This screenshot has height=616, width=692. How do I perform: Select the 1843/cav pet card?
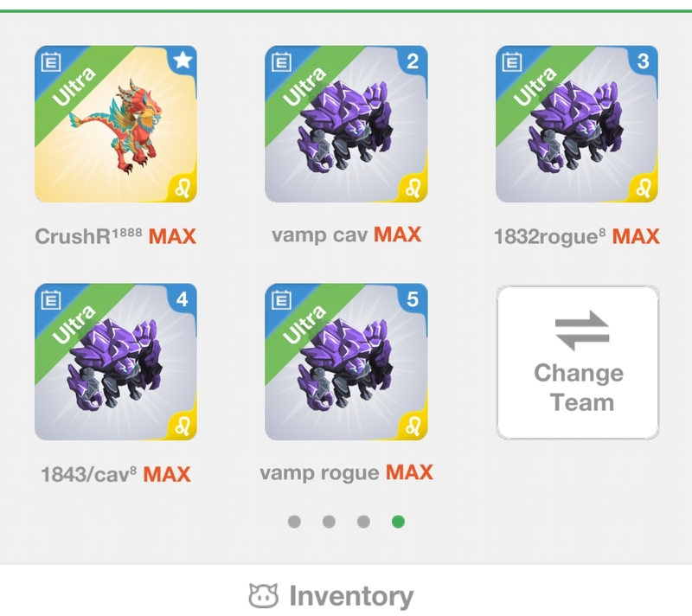tap(116, 362)
